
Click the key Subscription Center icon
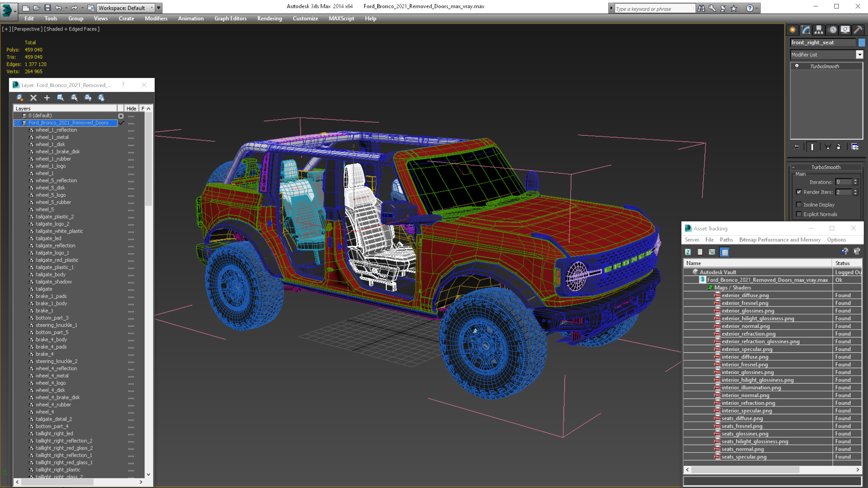[x=712, y=8]
